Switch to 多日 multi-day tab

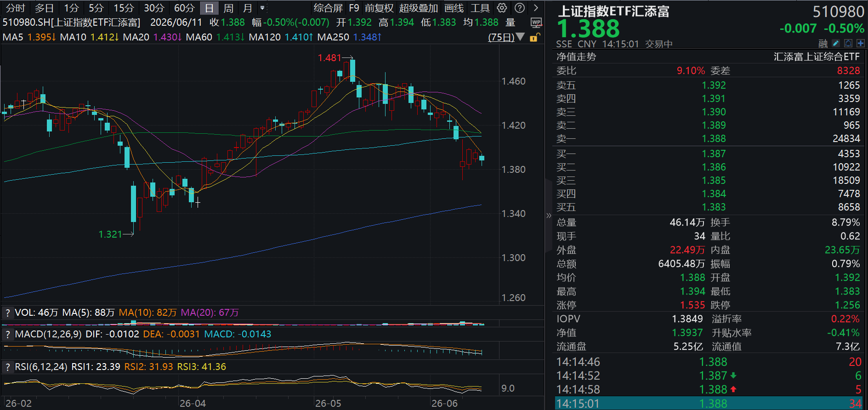(44, 8)
